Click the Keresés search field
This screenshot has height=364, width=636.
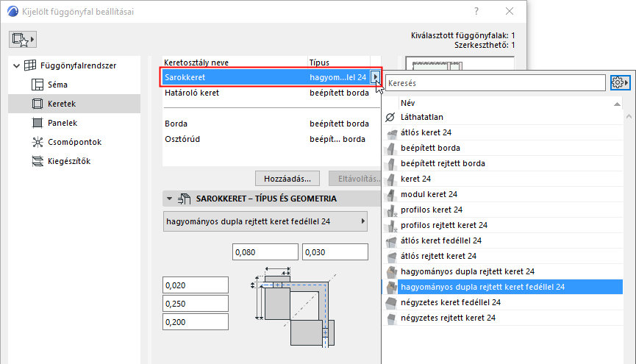point(496,83)
